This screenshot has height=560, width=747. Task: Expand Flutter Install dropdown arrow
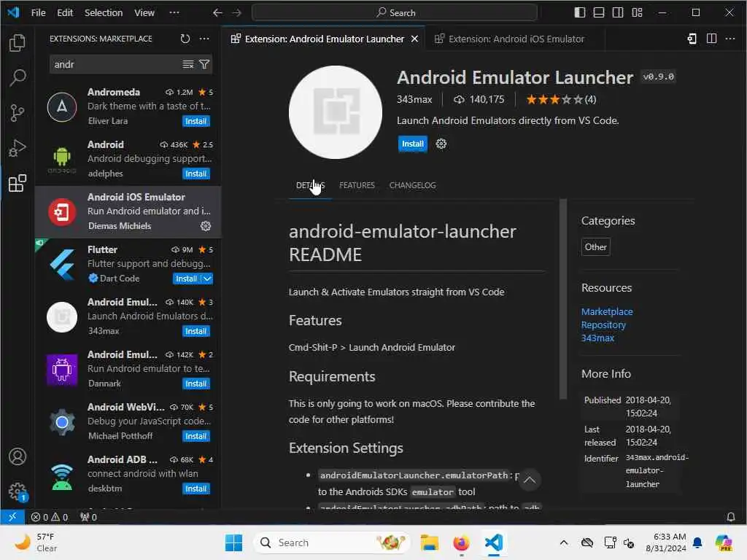pos(207,279)
